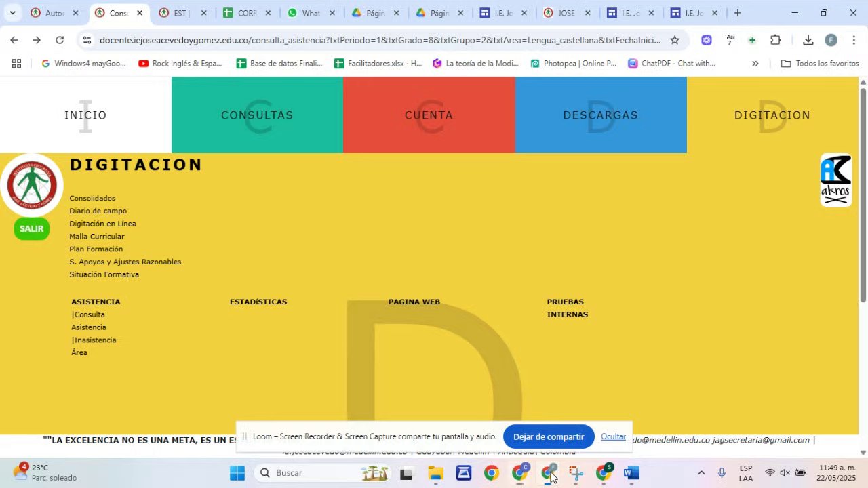Viewport: 868px width, 488px height.
Task: Open the Akros logo icon
Action: [x=835, y=180]
